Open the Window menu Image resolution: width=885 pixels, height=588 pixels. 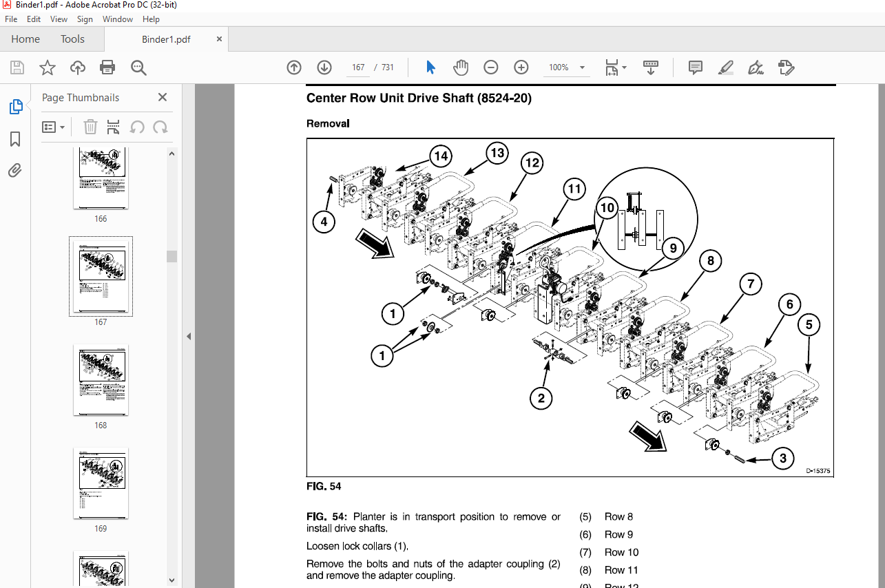pyautogui.click(x=118, y=19)
